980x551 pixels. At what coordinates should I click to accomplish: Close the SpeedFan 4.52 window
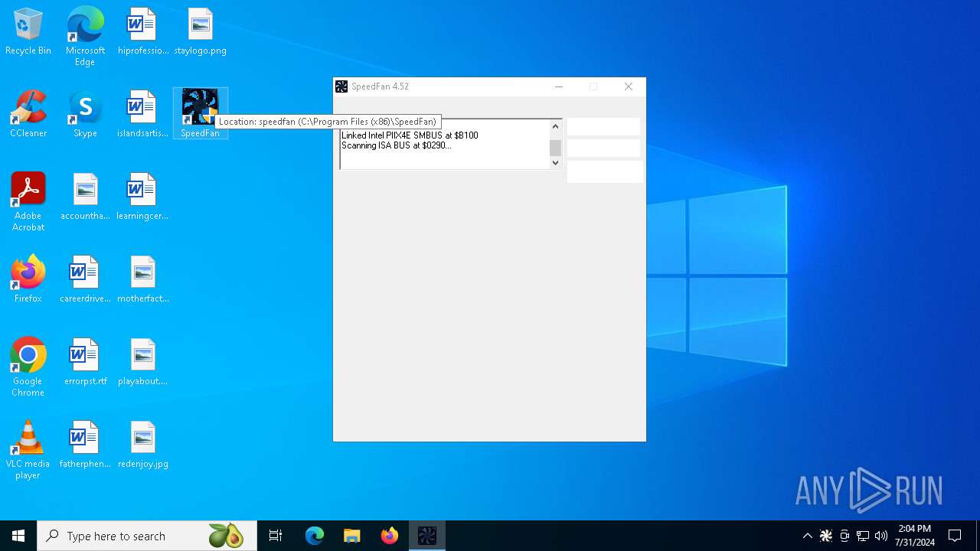629,86
